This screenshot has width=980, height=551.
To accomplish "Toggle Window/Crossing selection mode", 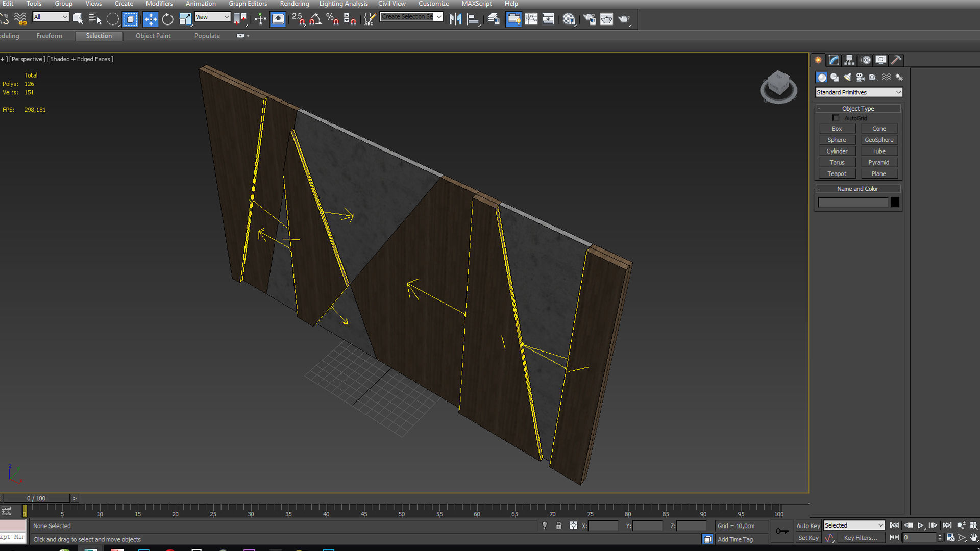I will point(131,19).
